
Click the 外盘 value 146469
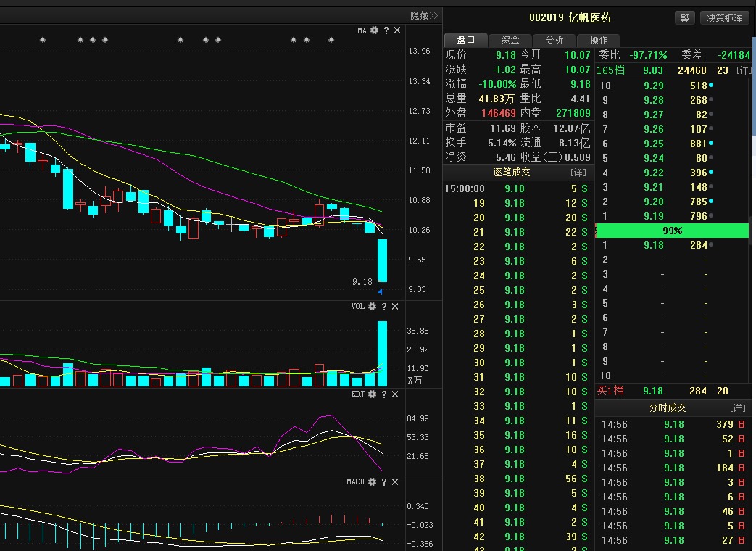click(499, 113)
